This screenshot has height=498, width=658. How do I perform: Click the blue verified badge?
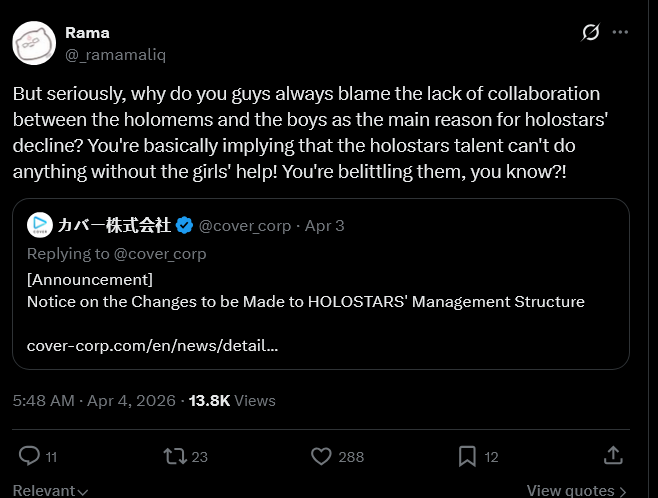click(x=184, y=225)
